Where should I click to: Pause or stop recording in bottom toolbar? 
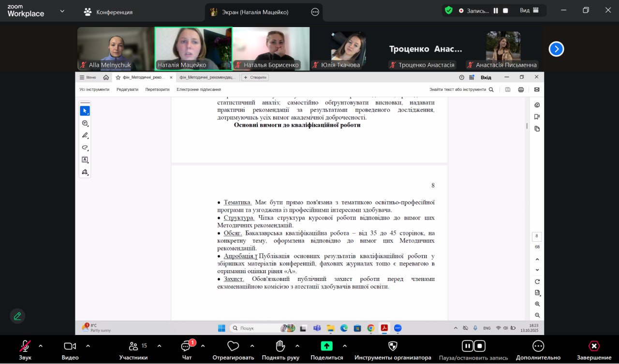pos(473,346)
